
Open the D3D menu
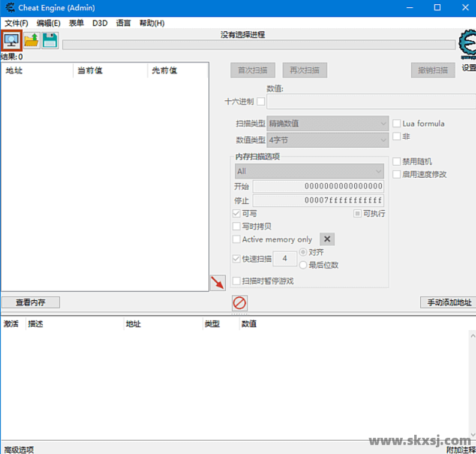click(100, 23)
